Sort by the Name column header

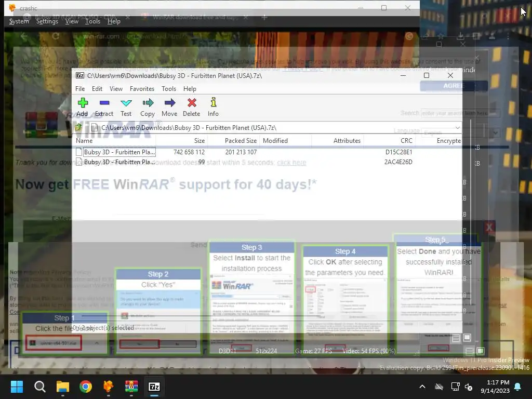tap(115, 140)
